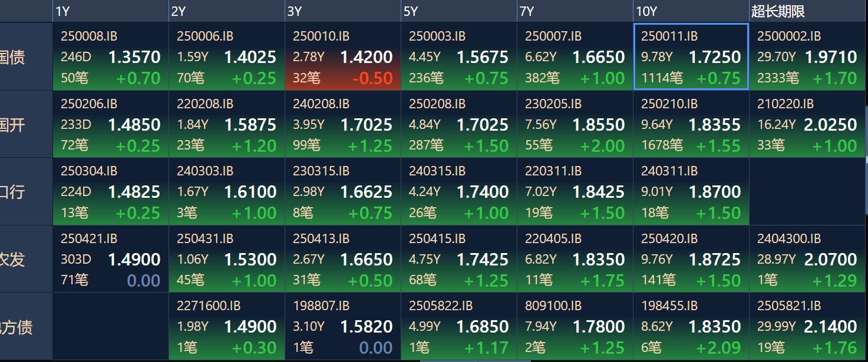Open bond 2500002.IB cell
Screen dimensions: 868x362
click(807, 57)
